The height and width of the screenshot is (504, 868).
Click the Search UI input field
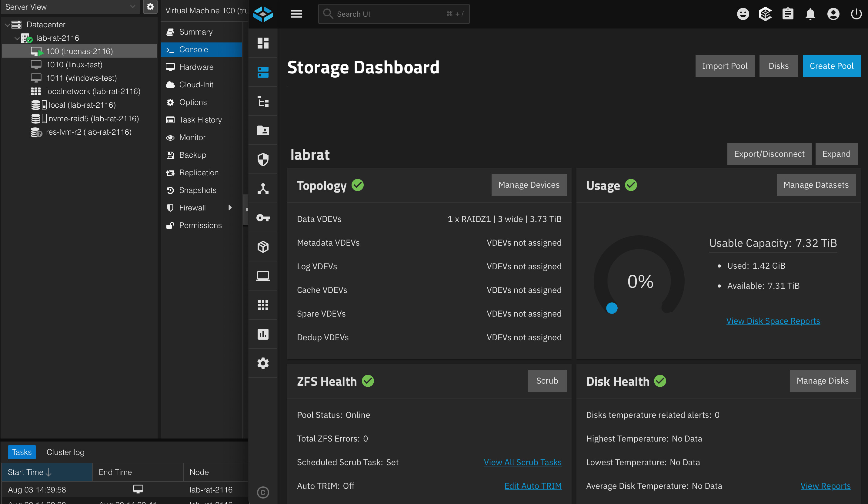394,14
